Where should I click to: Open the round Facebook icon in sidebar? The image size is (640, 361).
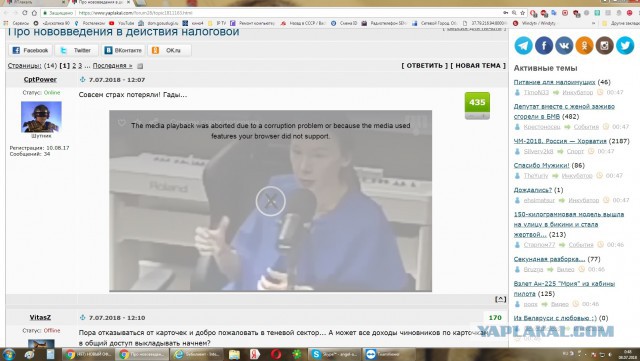(x=544, y=45)
